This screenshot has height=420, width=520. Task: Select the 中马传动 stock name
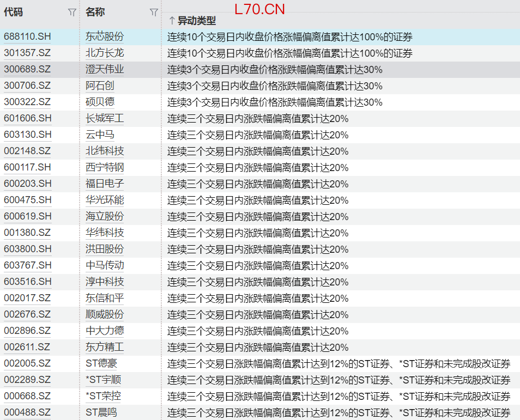click(x=105, y=266)
